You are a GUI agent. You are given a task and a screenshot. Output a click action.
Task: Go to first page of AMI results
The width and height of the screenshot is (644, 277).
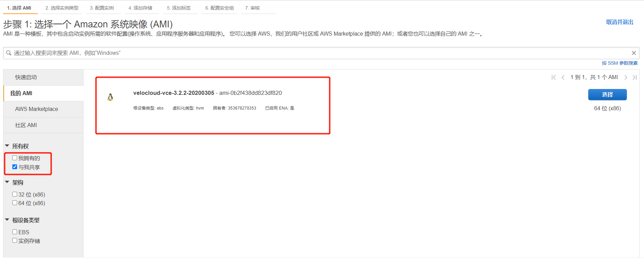554,77
